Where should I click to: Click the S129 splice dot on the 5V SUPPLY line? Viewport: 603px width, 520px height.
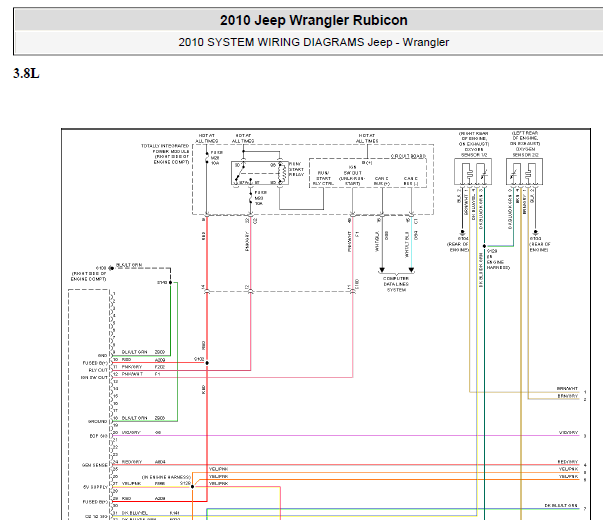tap(192, 487)
